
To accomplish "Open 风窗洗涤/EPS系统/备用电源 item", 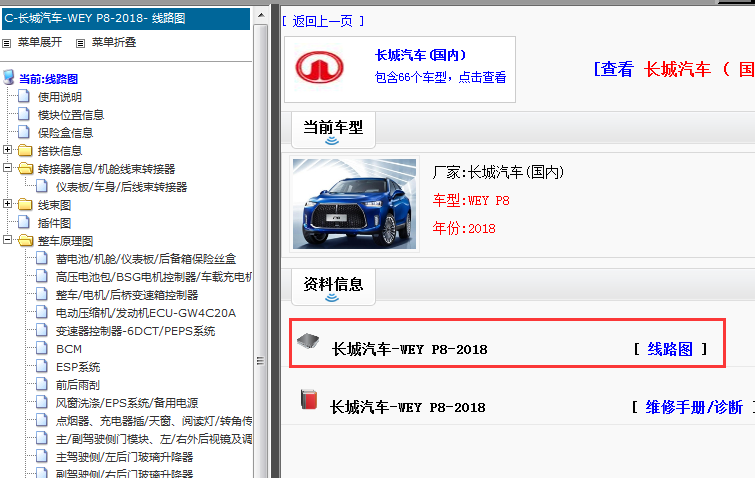I will [x=127, y=403].
